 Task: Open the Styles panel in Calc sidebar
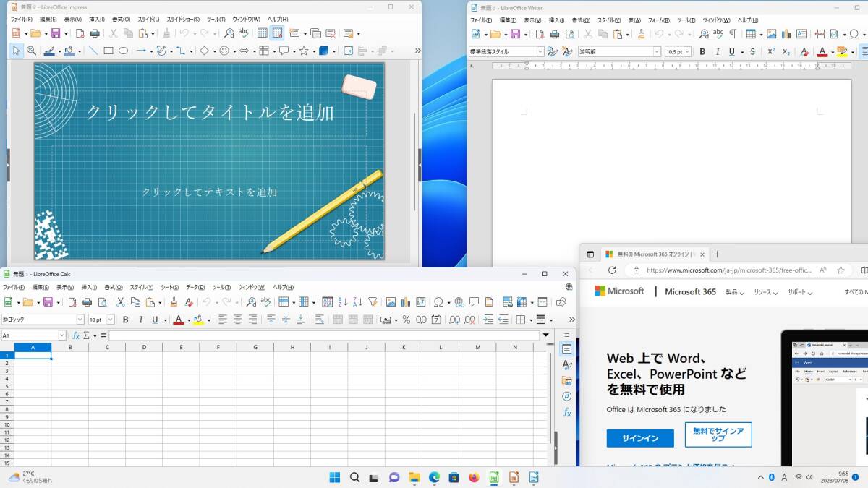click(567, 365)
